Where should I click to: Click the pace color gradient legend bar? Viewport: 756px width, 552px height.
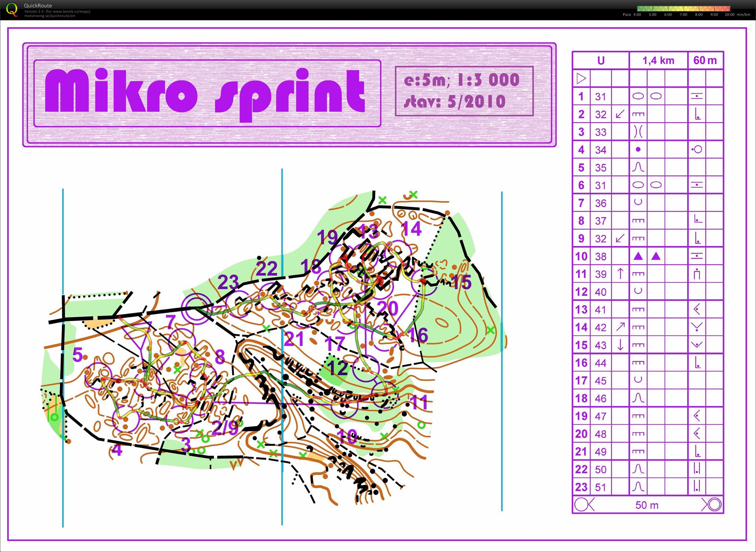[x=684, y=8]
